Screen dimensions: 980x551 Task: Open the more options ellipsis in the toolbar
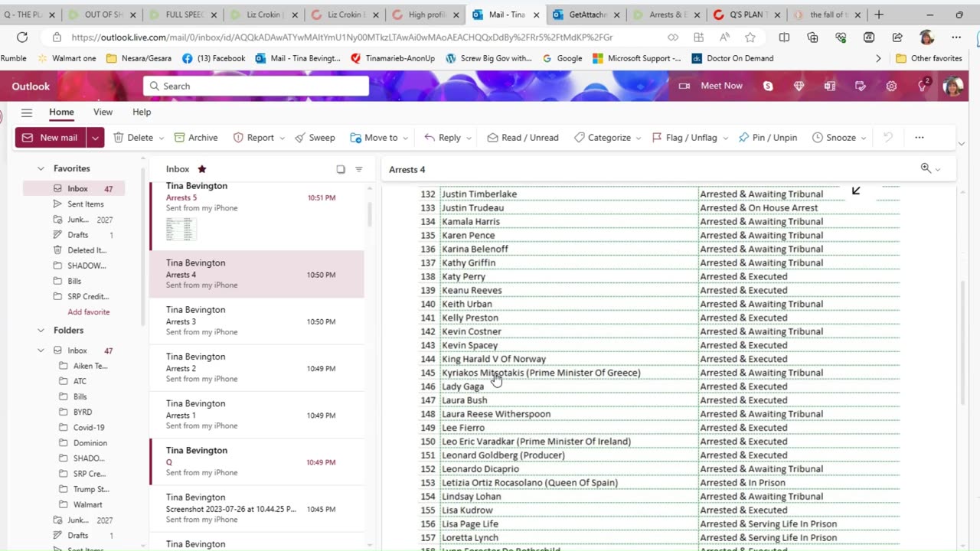tap(920, 138)
